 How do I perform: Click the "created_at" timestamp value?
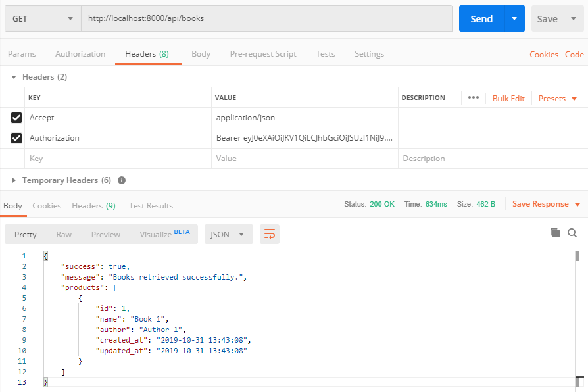(x=202, y=340)
